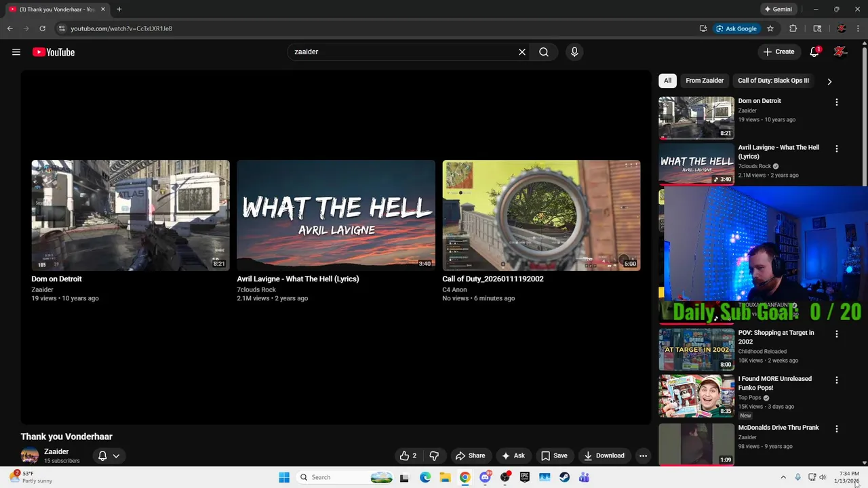Bookmark this page with the star
Image resolution: width=868 pixels, height=488 pixels.
[770, 28]
